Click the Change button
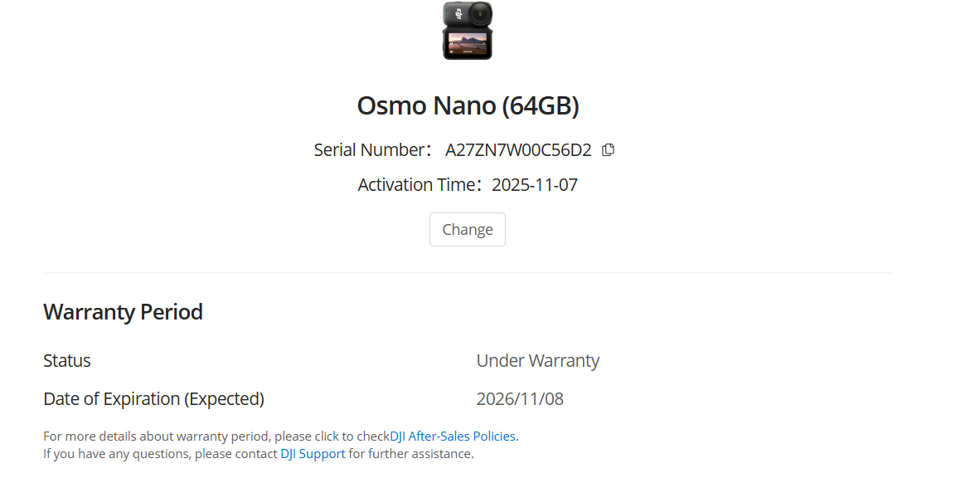 click(x=467, y=229)
